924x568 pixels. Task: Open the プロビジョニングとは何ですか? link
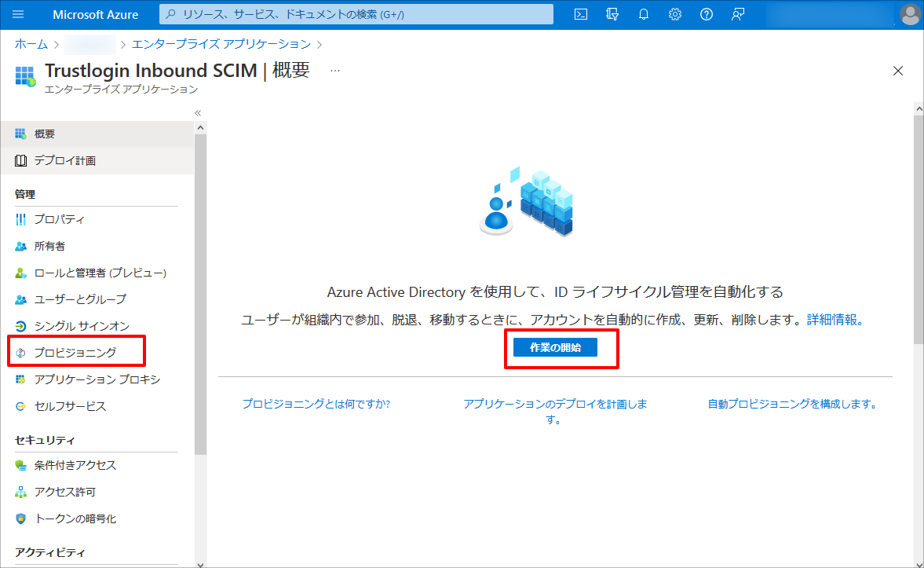click(316, 404)
